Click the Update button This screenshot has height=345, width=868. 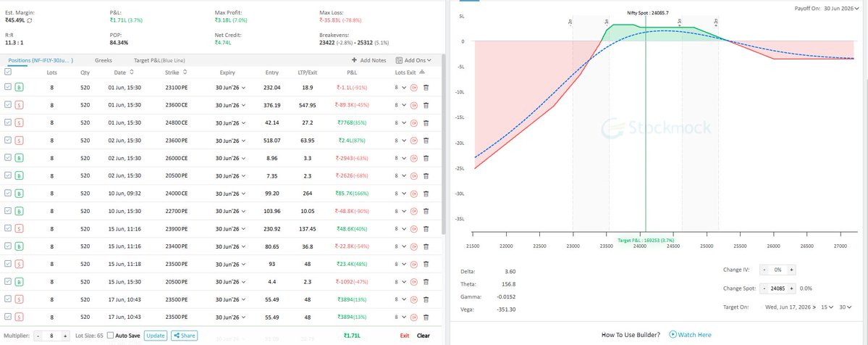pos(156,336)
